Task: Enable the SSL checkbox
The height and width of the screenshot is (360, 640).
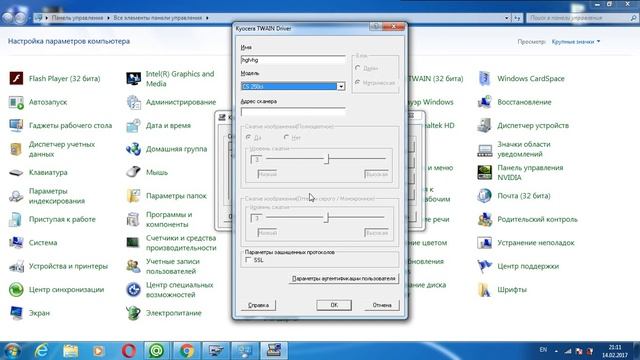Action: click(x=248, y=260)
